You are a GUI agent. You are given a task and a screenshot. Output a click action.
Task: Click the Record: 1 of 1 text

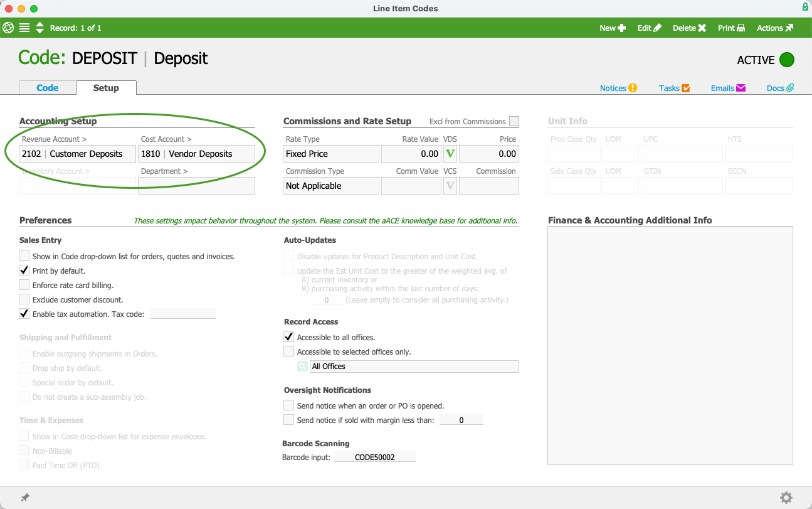[x=76, y=28]
